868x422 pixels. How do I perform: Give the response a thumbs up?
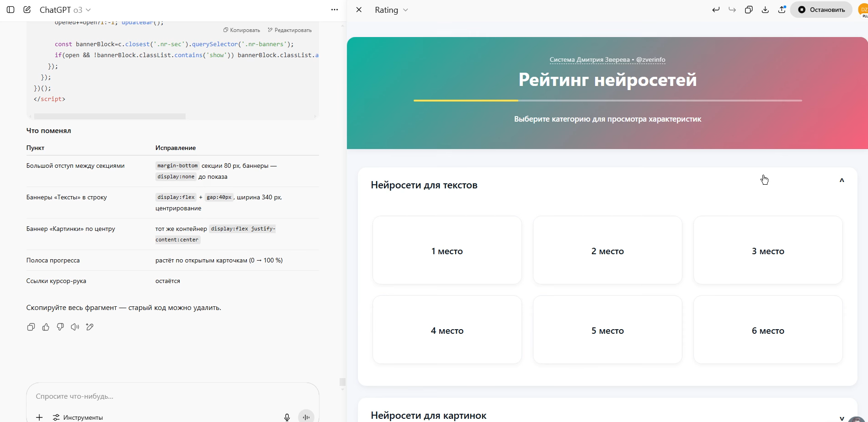pos(46,327)
